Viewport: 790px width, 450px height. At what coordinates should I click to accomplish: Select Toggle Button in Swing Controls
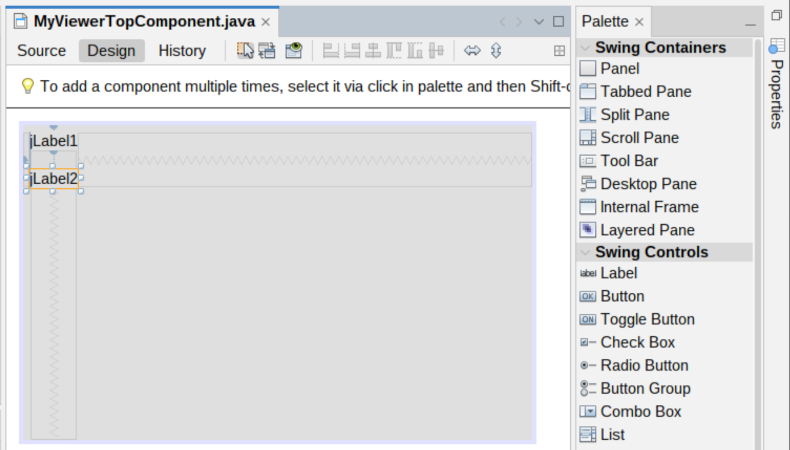[646, 320]
